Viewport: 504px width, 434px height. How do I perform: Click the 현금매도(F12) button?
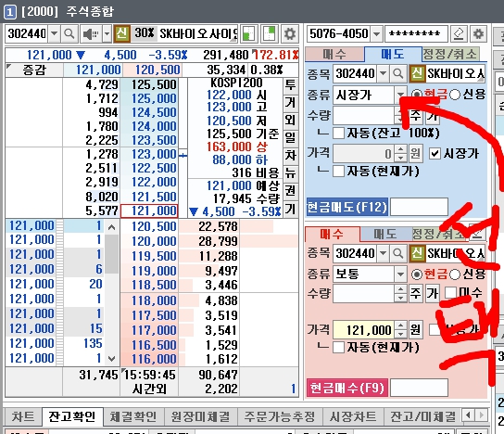(x=347, y=207)
